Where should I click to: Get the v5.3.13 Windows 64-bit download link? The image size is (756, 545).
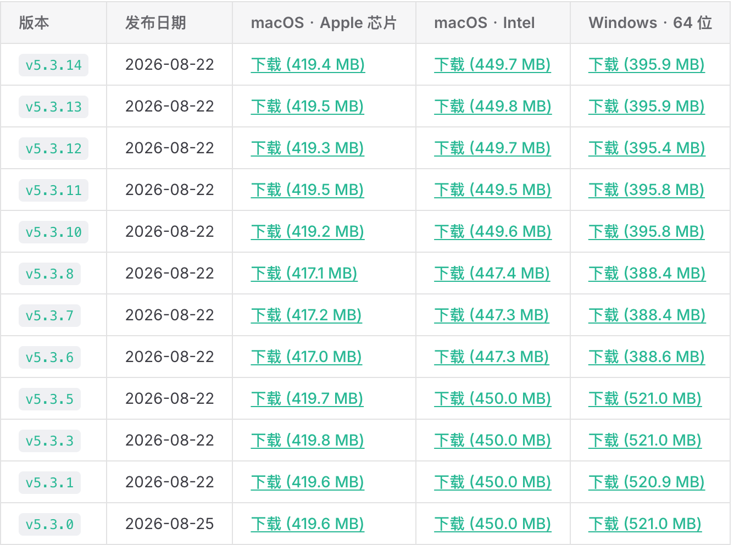click(x=647, y=107)
